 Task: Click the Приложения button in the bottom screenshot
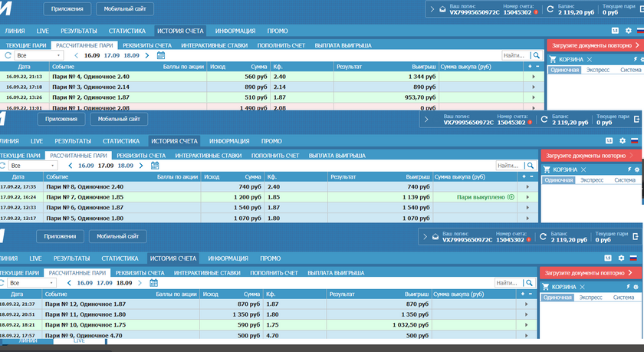click(60, 236)
